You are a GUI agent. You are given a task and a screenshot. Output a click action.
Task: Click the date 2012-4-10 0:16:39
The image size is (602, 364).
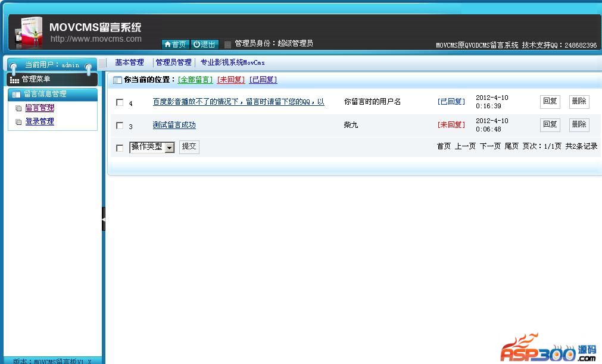492,102
